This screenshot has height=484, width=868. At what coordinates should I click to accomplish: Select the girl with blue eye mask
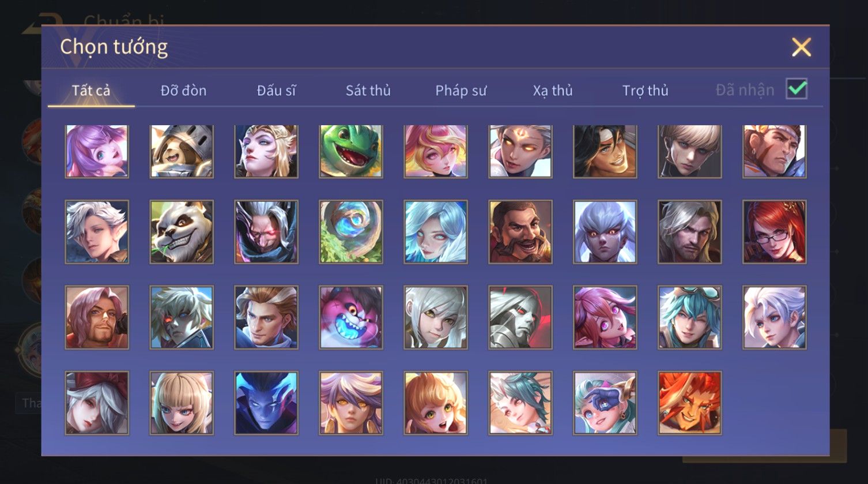[x=605, y=403]
